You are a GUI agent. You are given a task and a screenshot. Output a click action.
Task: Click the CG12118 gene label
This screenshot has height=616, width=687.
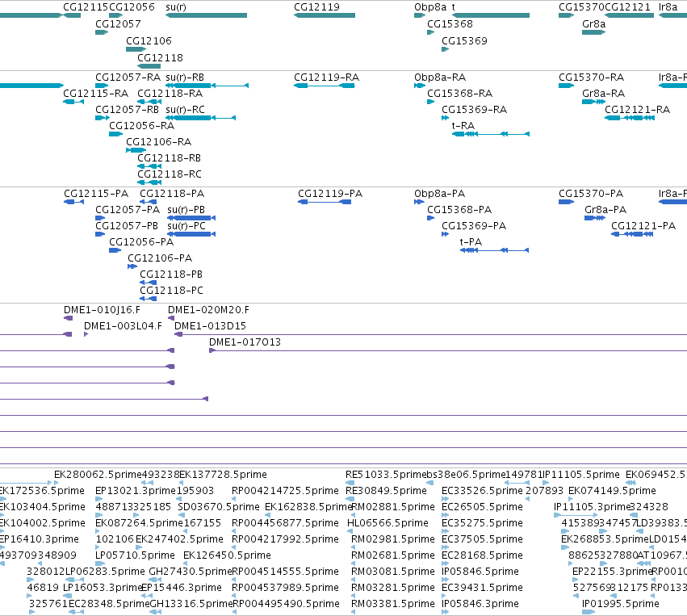click(x=160, y=58)
